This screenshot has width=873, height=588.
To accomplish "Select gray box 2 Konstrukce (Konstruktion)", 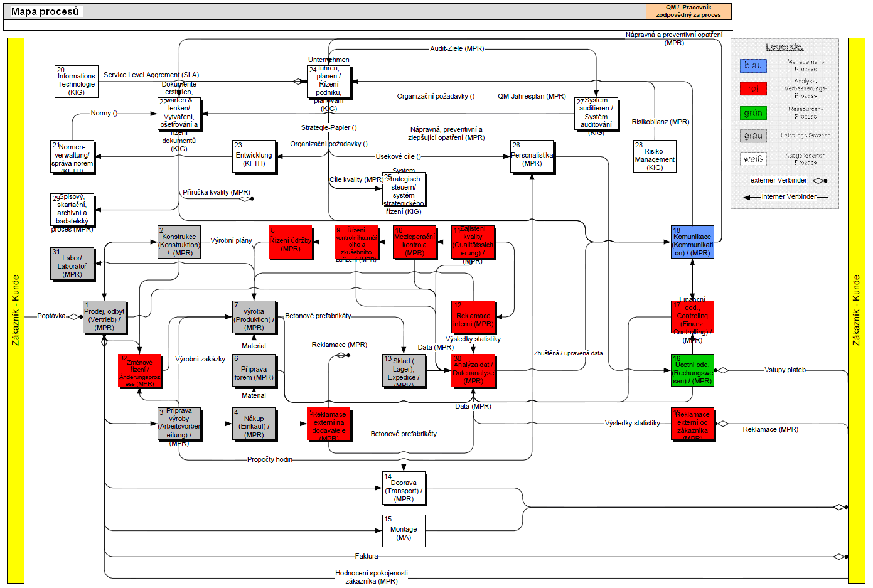I will point(179,242).
